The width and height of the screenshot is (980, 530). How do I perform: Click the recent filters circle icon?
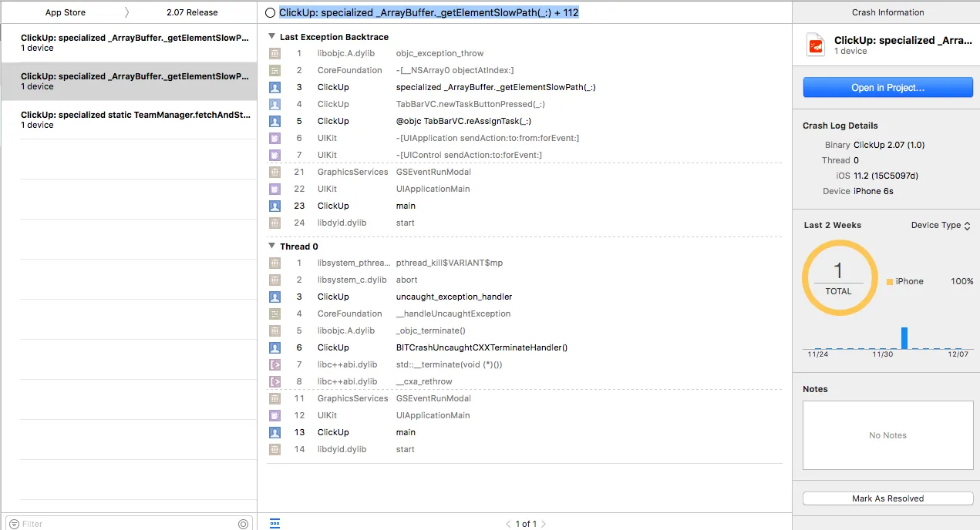click(x=244, y=524)
